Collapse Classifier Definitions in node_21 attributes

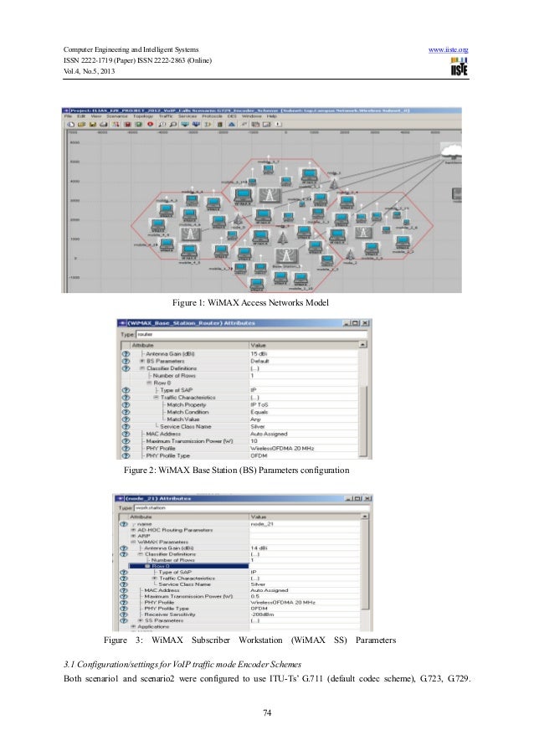[x=141, y=554]
